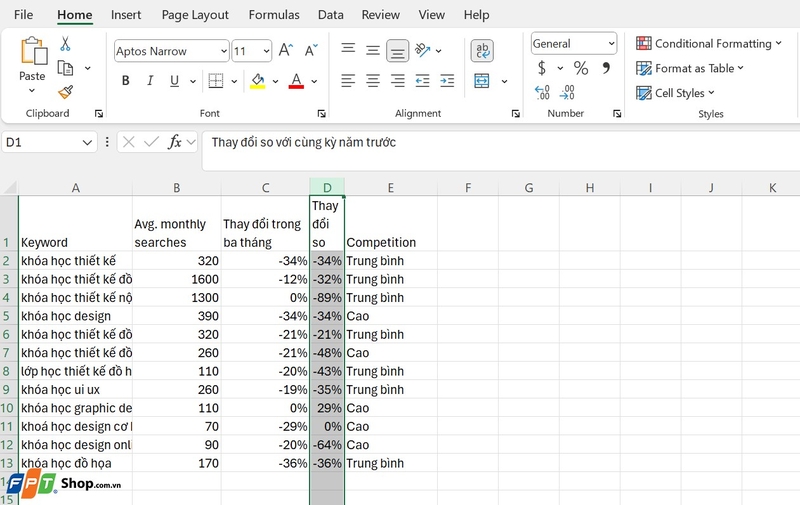This screenshot has height=505, width=800.
Task: Toggle Bold formatting
Action: (x=126, y=81)
